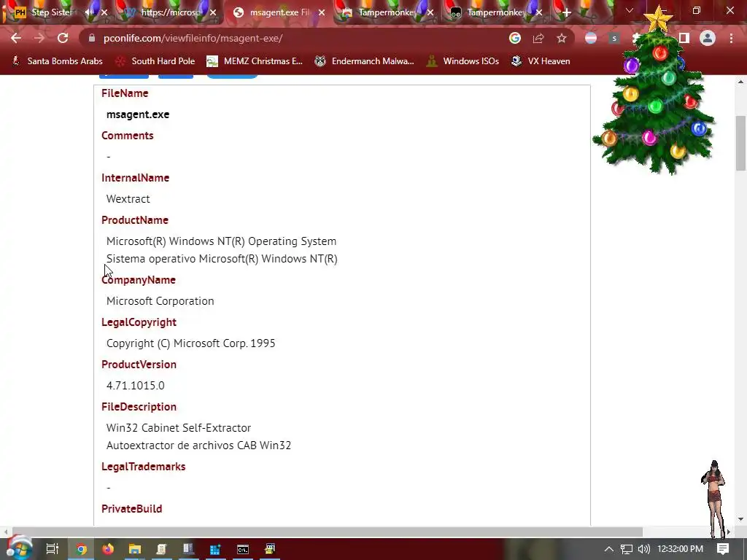This screenshot has width=747, height=560.
Task: Click 'Win32 Cabinet Self-Extractor' description text
Action: coord(179,427)
